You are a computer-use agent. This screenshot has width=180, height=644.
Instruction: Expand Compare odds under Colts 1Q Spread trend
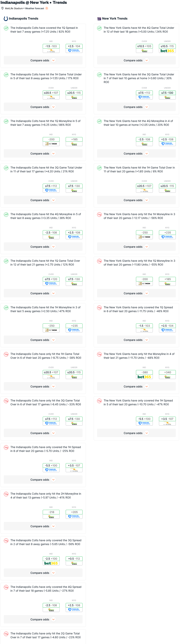click(x=43, y=61)
